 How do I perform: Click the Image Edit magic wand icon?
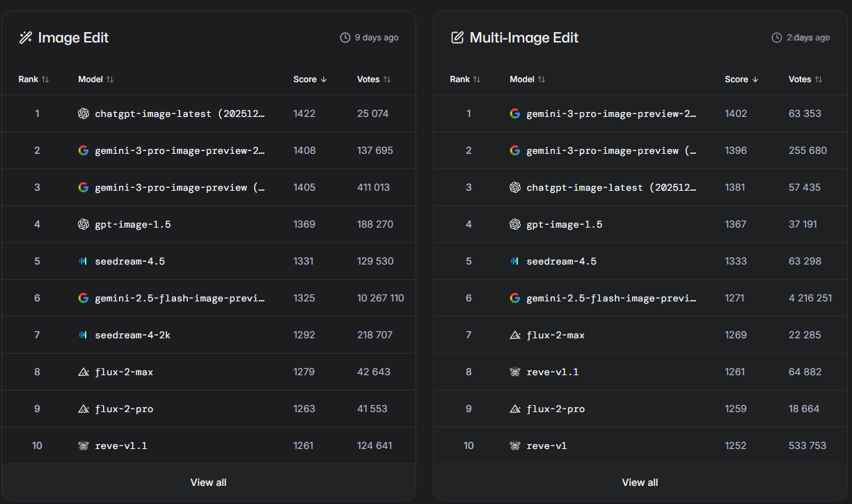pyautogui.click(x=26, y=38)
